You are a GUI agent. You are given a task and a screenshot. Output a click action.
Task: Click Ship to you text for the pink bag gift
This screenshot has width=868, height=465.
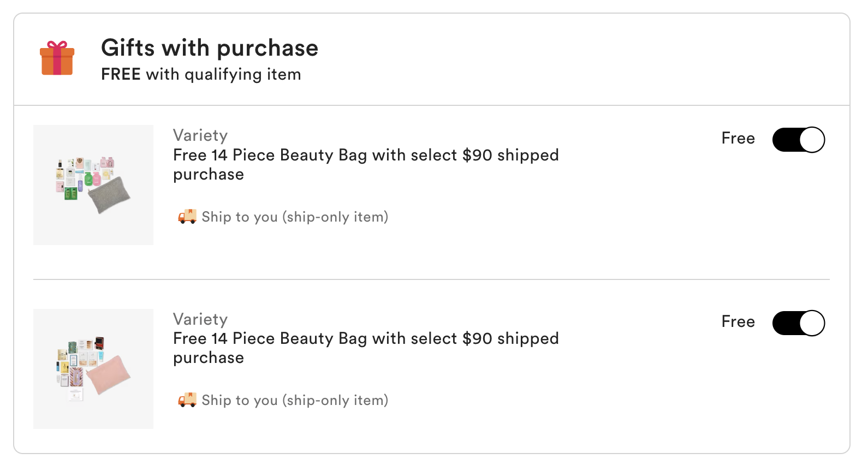click(x=295, y=400)
